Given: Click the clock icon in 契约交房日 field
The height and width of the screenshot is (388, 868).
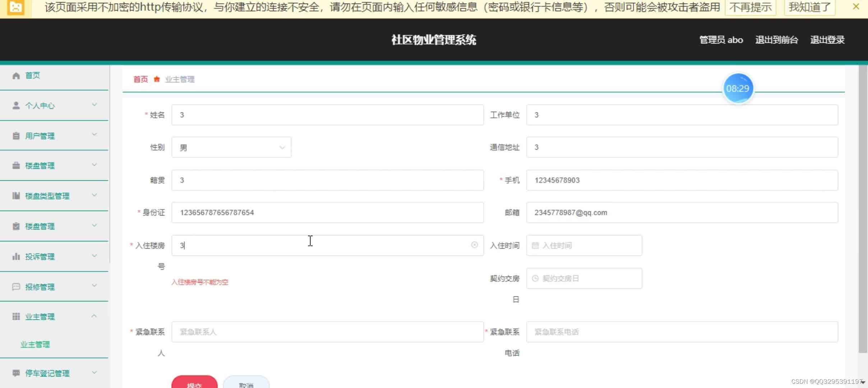Looking at the screenshot, I should (x=535, y=278).
